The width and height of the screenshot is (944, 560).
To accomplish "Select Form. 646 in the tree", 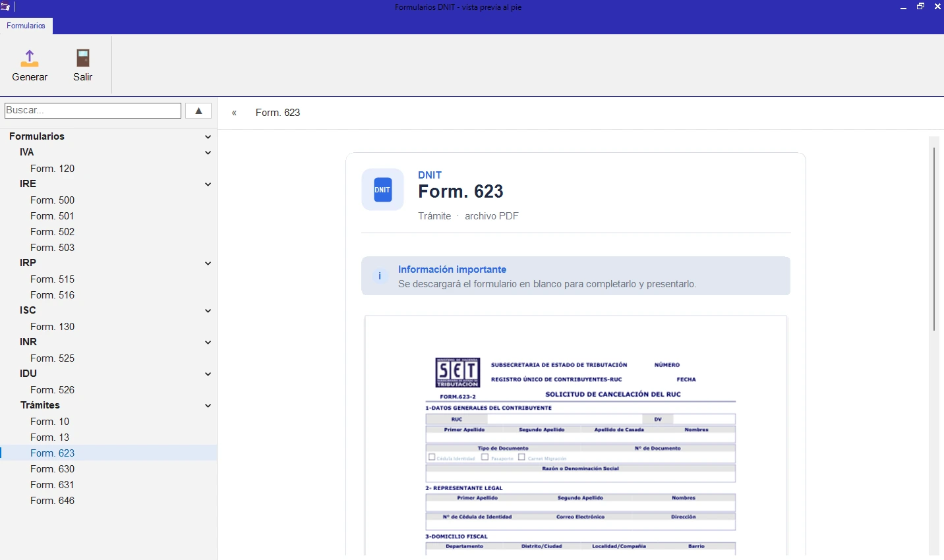I will pyautogui.click(x=53, y=501).
